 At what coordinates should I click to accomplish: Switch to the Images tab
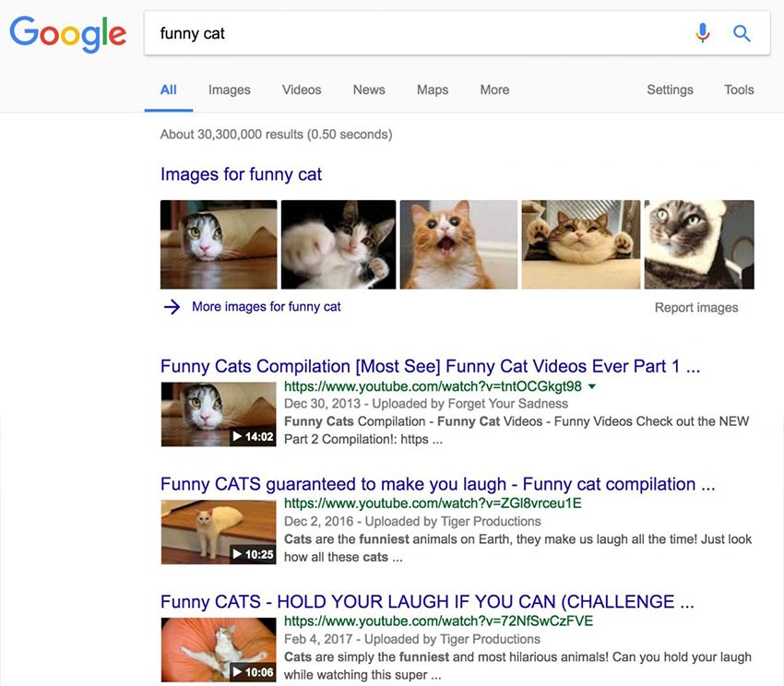tap(230, 90)
